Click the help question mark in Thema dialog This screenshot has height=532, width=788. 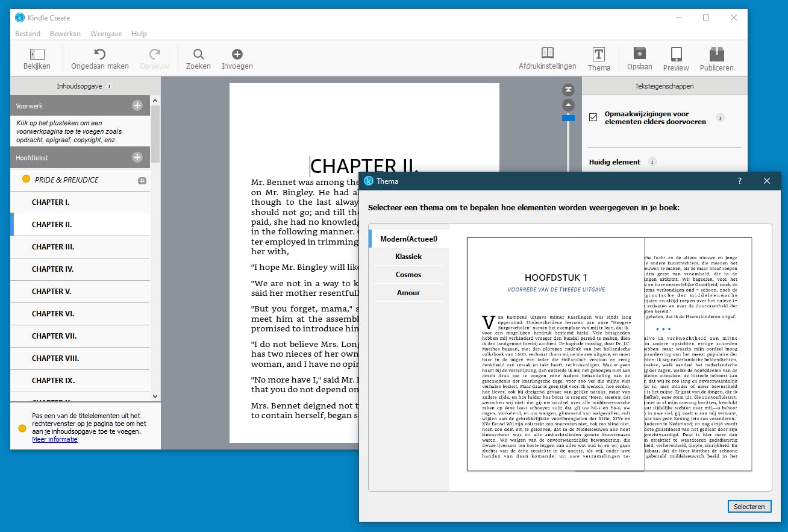pyautogui.click(x=740, y=181)
